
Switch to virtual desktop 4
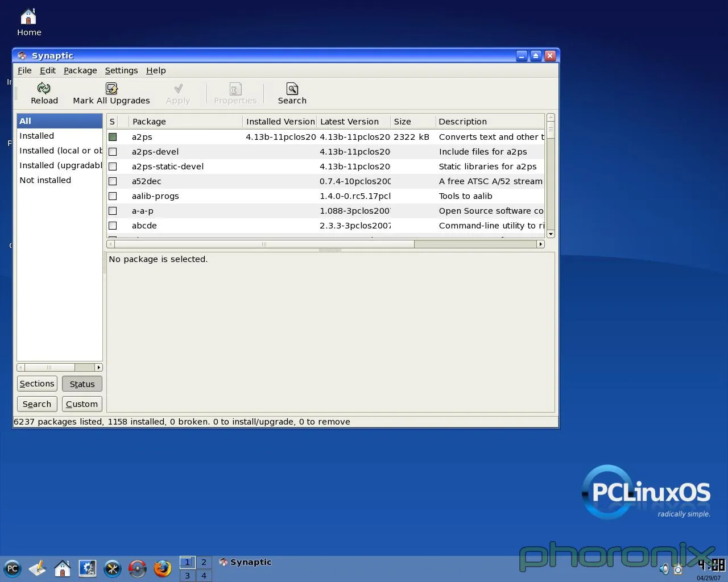[204, 575]
